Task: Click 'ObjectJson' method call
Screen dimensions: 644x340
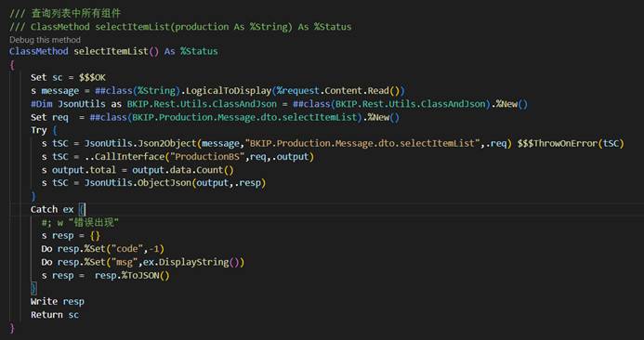Action: [164, 183]
